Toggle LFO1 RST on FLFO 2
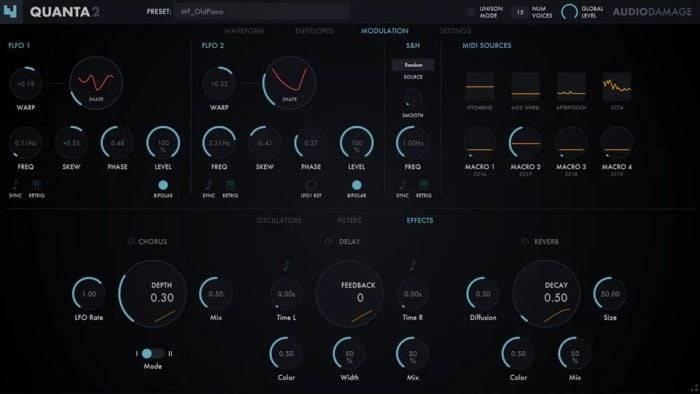The image size is (700, 394). click(311, 185)
